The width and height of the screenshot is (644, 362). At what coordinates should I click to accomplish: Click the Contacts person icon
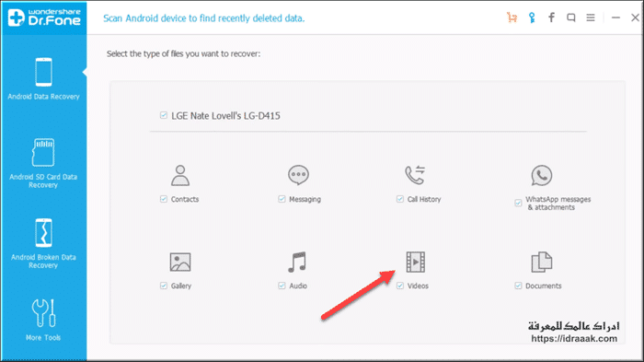point(180,176)
